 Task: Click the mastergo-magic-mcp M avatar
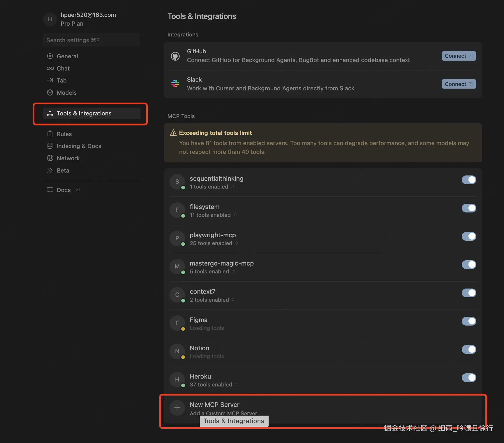(x=177, y=266)
